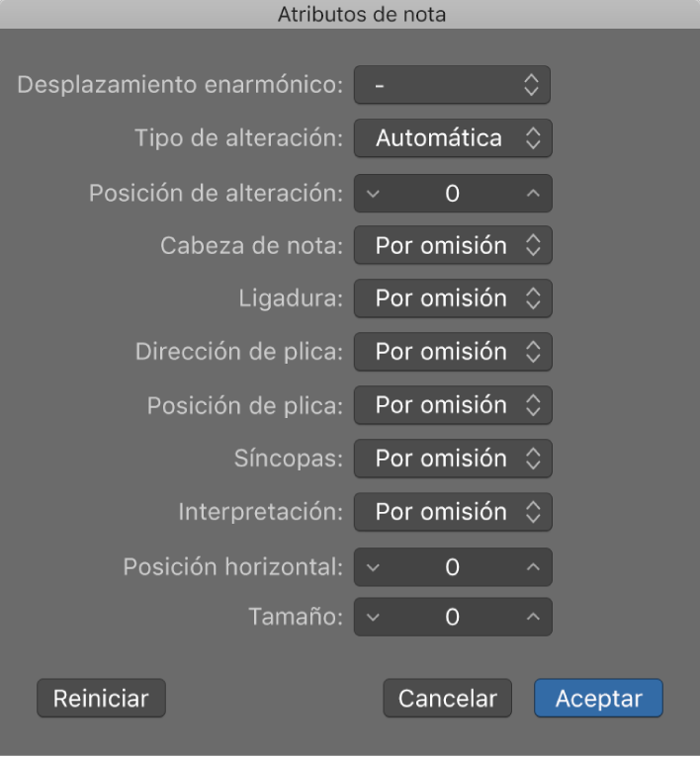Screen dimensions: 700x757
Task: Click the Posición horizontal value field
Action: [452, 567]
